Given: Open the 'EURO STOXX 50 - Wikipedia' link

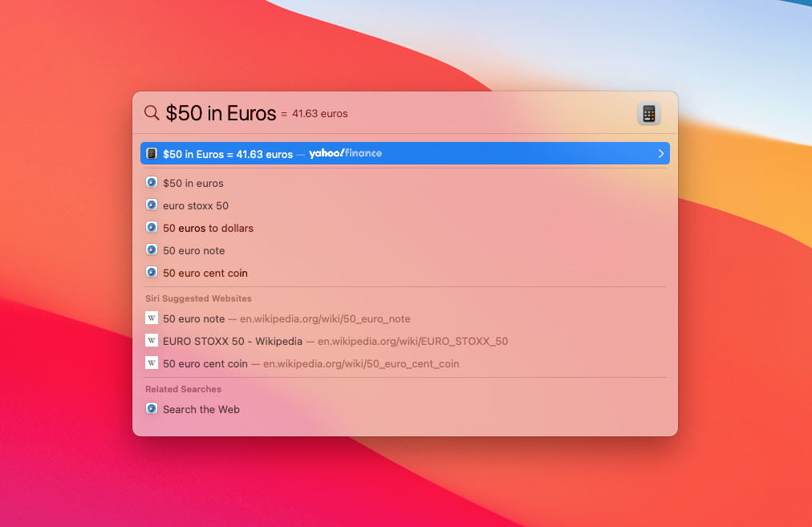Looking at the screenshot, I should click(x=233, y=341).
